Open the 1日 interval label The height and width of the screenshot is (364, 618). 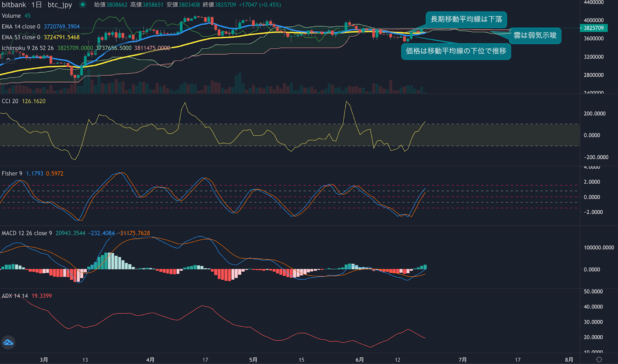tap(37, 5)
